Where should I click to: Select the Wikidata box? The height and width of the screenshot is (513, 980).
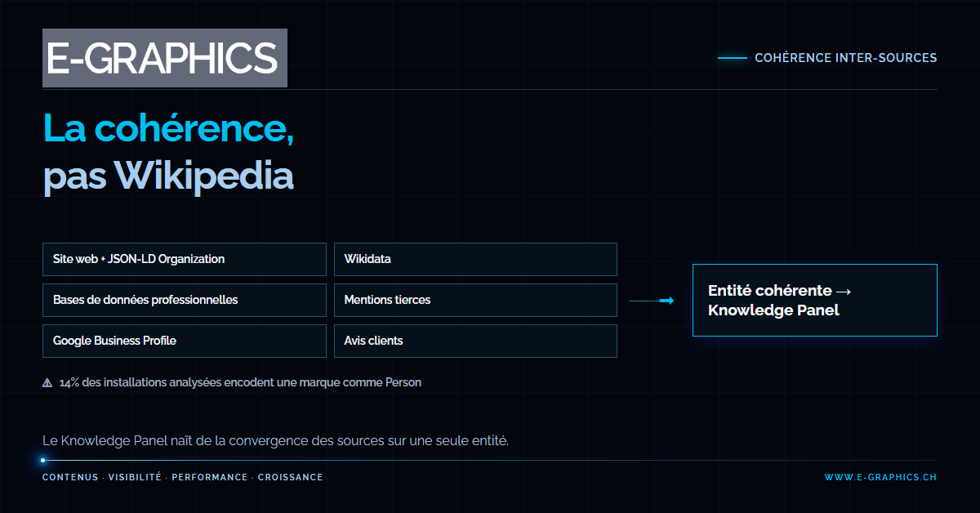click(475, 259)
